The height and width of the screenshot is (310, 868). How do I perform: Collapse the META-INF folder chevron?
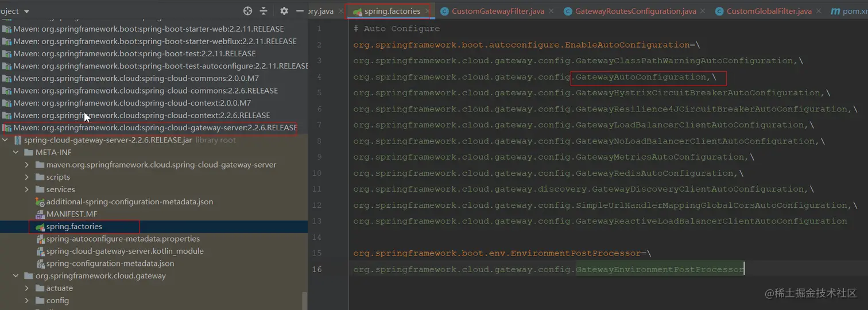16,152
